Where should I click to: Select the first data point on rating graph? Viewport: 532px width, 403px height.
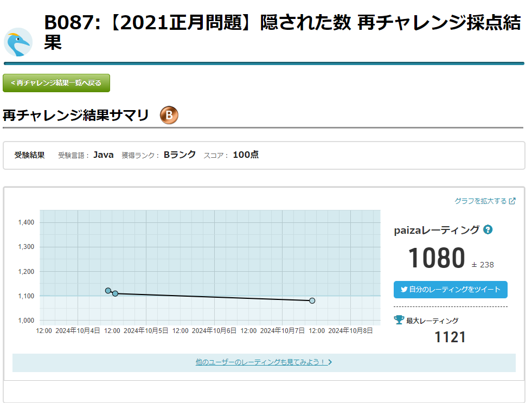pyautogui.click(x=108, y=291)
